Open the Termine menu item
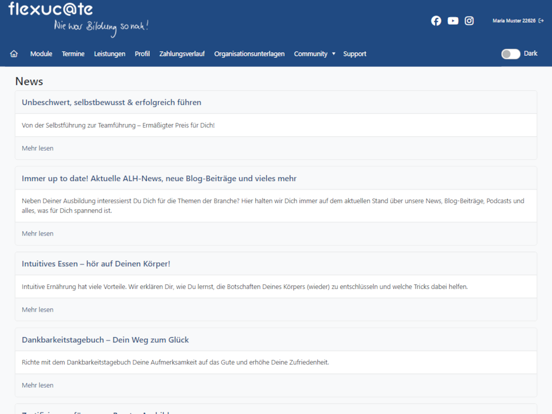Screen dimensions: 552x414 pyautogui.click(x=73, y=54)
